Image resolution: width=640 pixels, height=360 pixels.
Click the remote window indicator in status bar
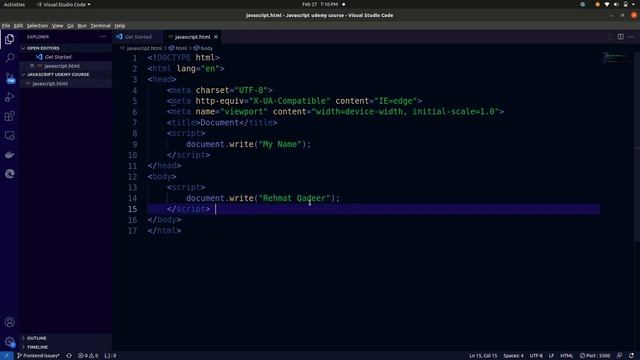point(7,356)
